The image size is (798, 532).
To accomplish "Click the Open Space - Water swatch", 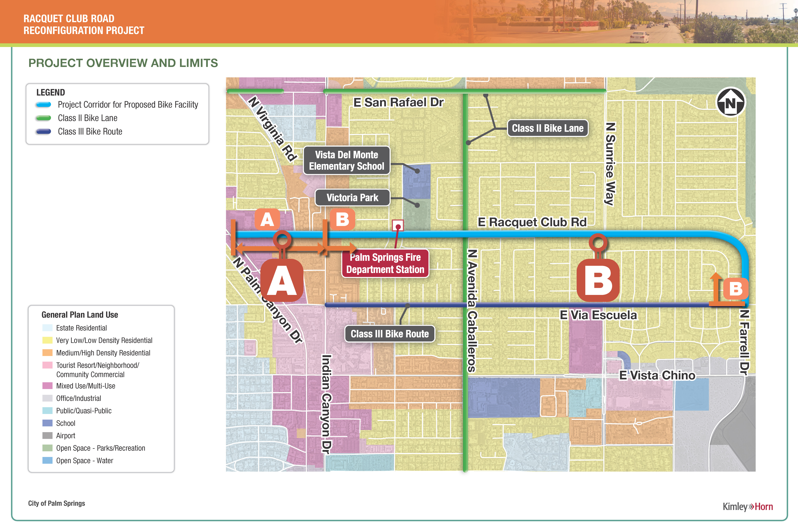I will click(48, 460).
